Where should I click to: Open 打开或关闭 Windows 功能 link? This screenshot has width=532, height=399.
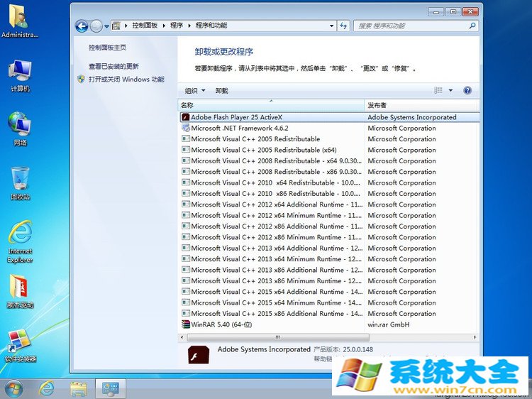126,79
